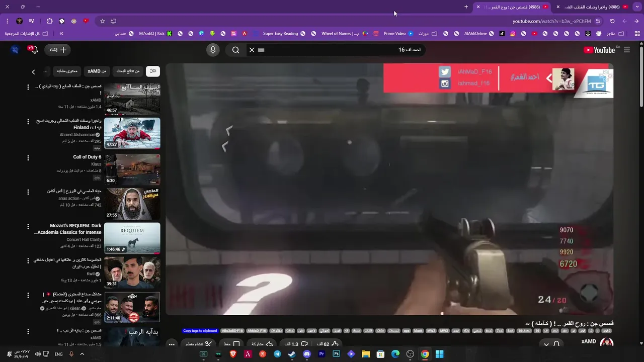Screen dimensions: 644x362
Task: Click 'Copy tags to clipboard' button
Action: (x=200, y=331)
